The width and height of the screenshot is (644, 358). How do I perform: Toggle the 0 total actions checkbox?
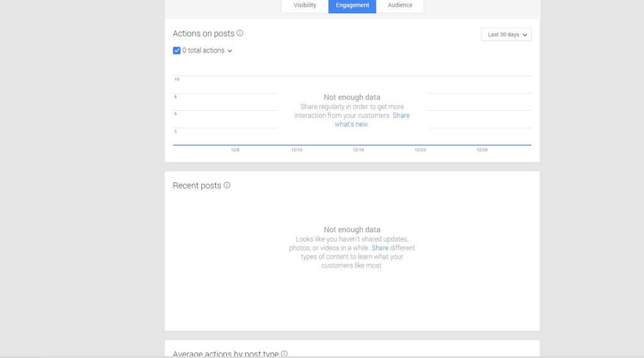(x=177, y=50)
